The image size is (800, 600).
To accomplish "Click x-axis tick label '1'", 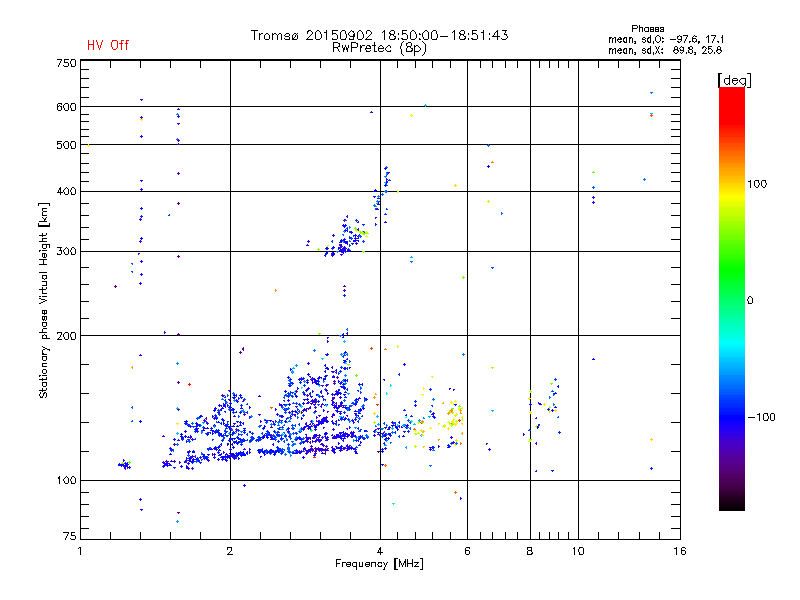I will coord(80,551).
